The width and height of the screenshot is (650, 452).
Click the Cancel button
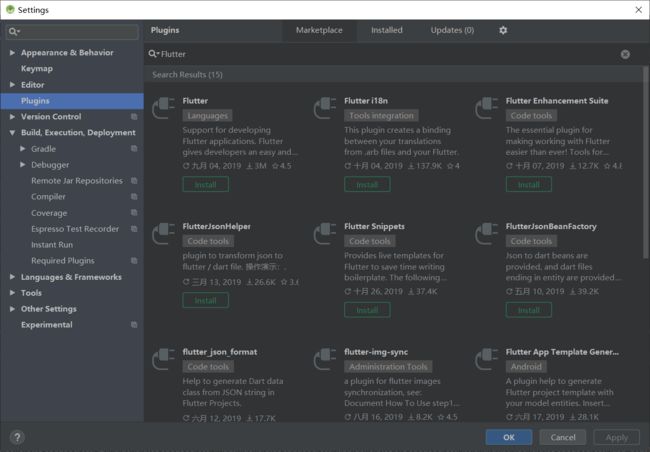(563, 437)
